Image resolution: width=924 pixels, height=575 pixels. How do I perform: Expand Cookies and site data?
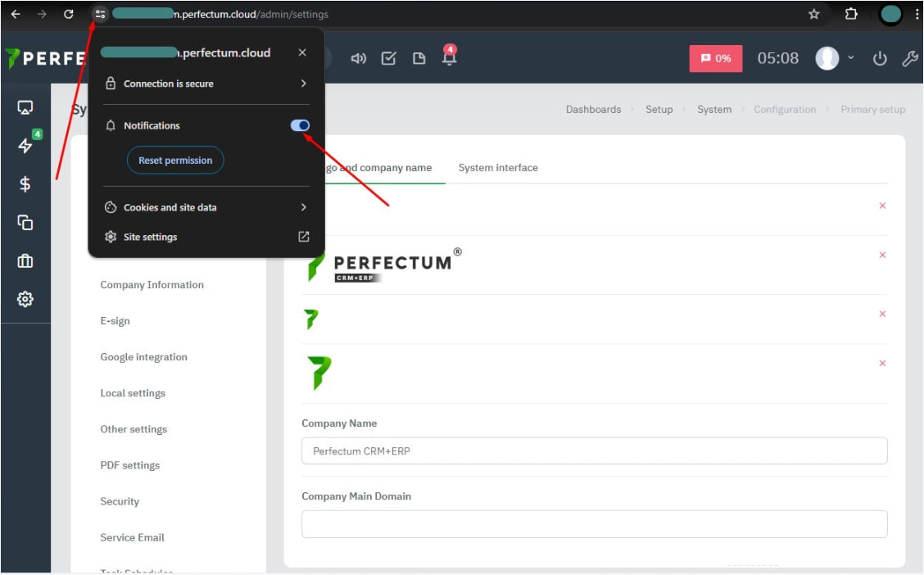click(x=206, y=207)
